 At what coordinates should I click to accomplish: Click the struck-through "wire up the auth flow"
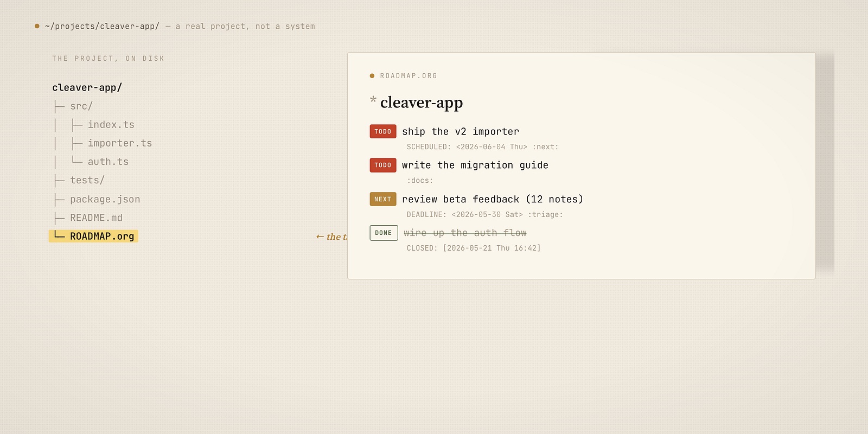tap(465, 233)
